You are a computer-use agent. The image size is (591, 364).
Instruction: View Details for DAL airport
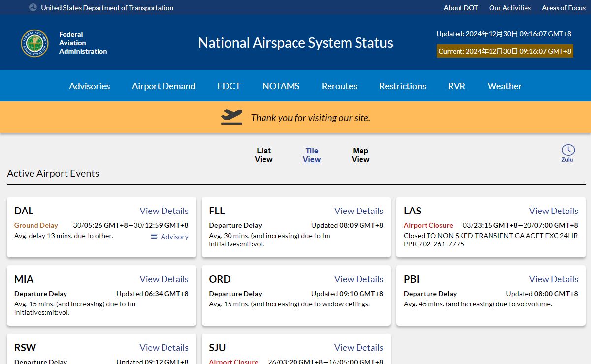(x=164, y=211)
